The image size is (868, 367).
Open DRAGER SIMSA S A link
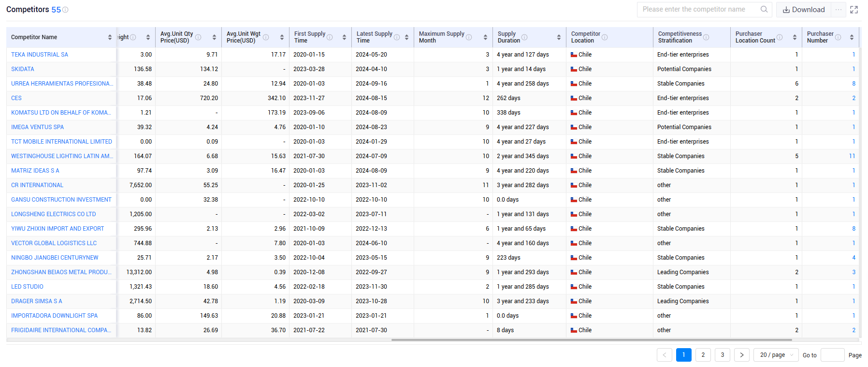tap(37, 301)
